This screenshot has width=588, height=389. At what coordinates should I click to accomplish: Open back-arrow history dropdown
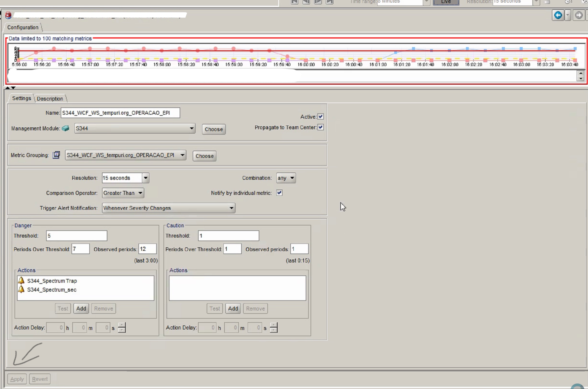coord(568,15)
